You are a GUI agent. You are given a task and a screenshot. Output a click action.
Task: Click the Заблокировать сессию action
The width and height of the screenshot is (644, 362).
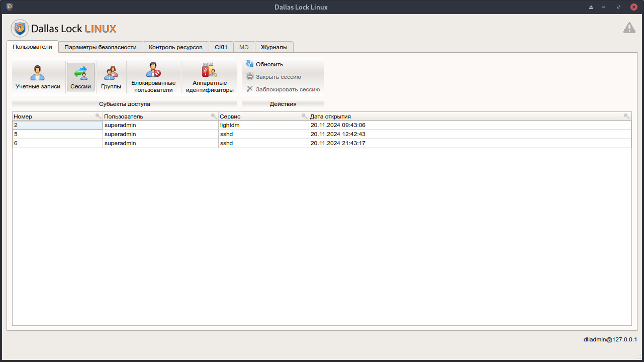pos(284,89)
